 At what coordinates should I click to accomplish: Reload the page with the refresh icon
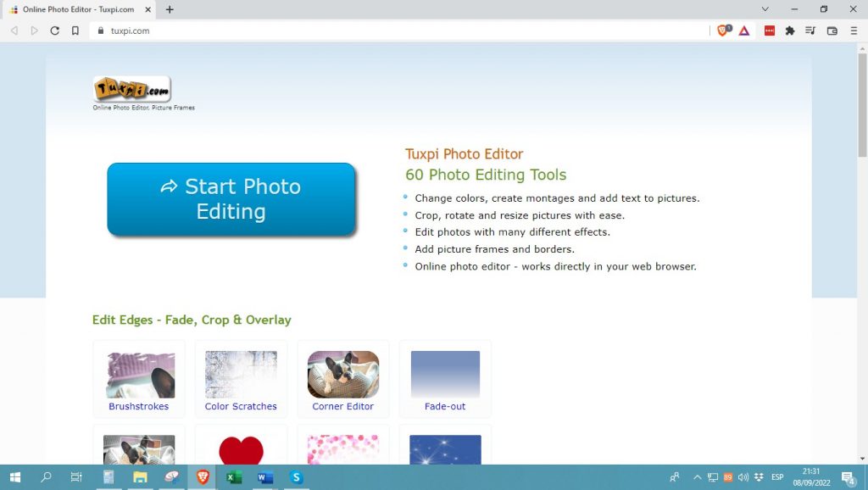click(55, 31)
